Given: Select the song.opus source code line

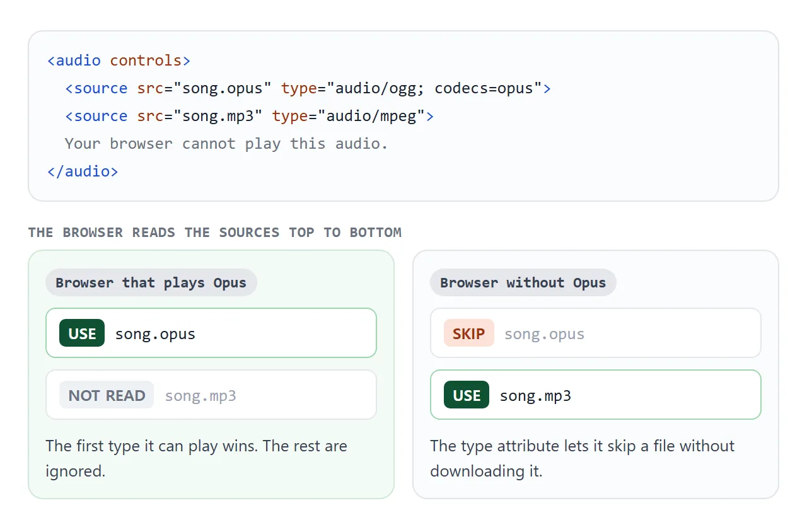Looking at the screenshot, I should [x=308, y=88].
